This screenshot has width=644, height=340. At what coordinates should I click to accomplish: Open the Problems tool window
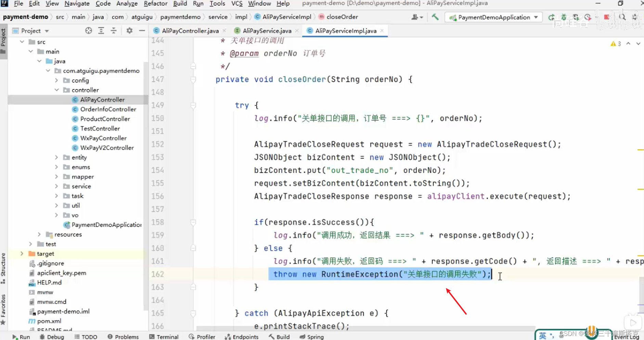(x=123, y=337)
